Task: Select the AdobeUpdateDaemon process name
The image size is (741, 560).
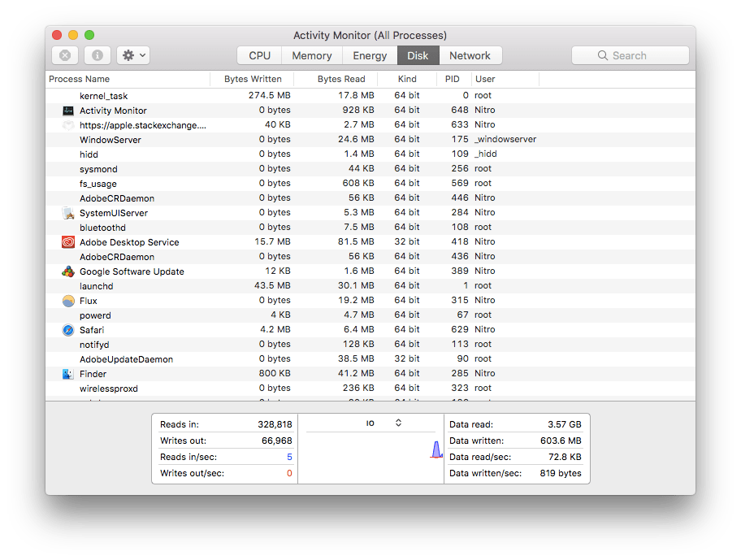Action: pyautogui.click(x=126, y=359)
